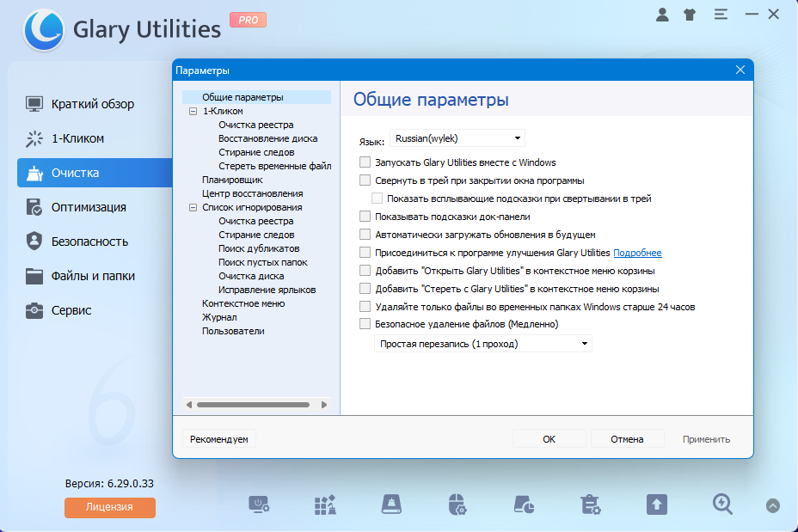Viewport: 798px width, 532px height.
Task: Toggle Свернуть в трей при закрытии окна
Action: coord(365,180)
